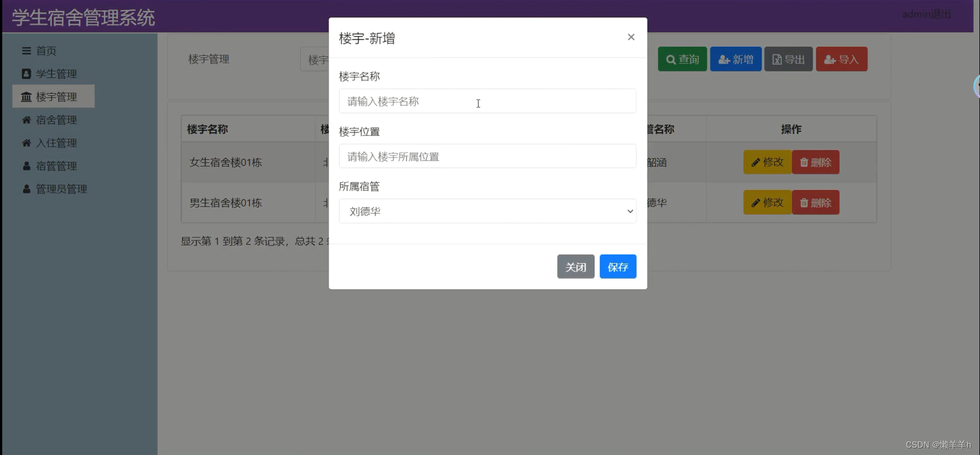Click the blue 新增 button

[x=736, y=59]
